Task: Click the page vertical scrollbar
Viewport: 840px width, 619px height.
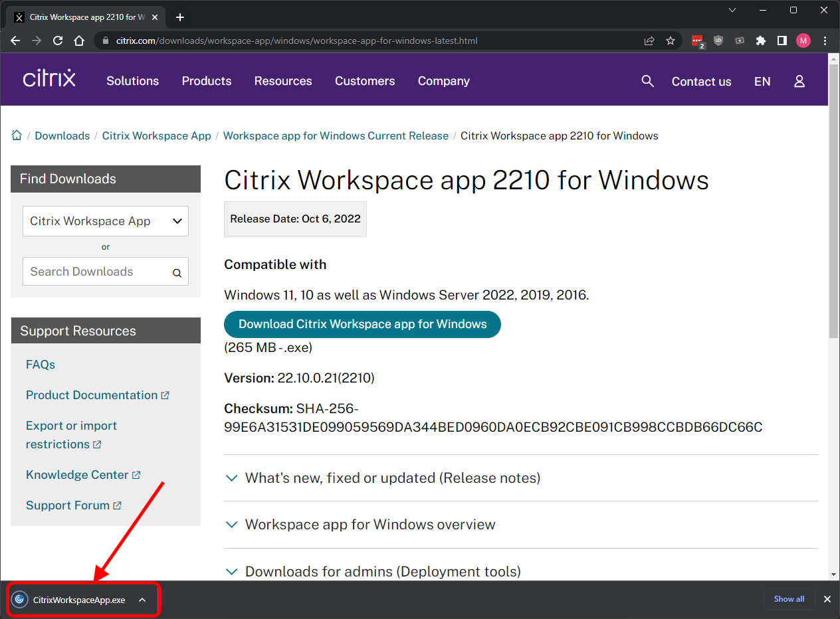Action: 834,201
